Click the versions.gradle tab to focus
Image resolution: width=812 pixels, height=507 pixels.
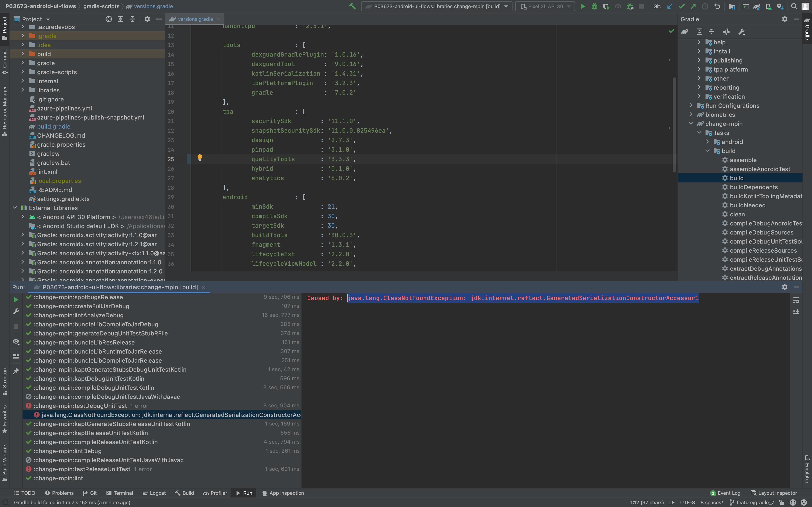pos(195,19)
